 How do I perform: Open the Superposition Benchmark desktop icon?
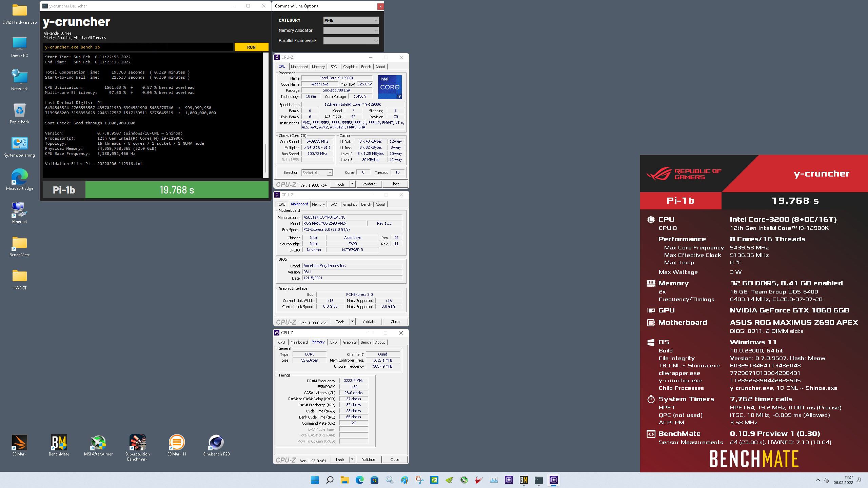pos(137,443)
